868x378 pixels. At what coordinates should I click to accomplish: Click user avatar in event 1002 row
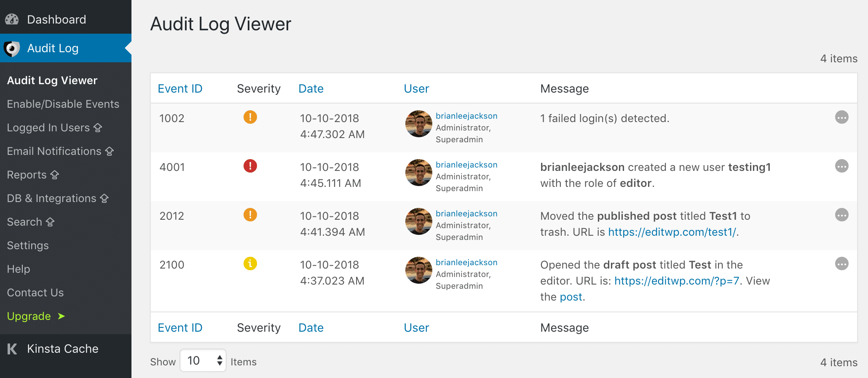tap(418, 124)
